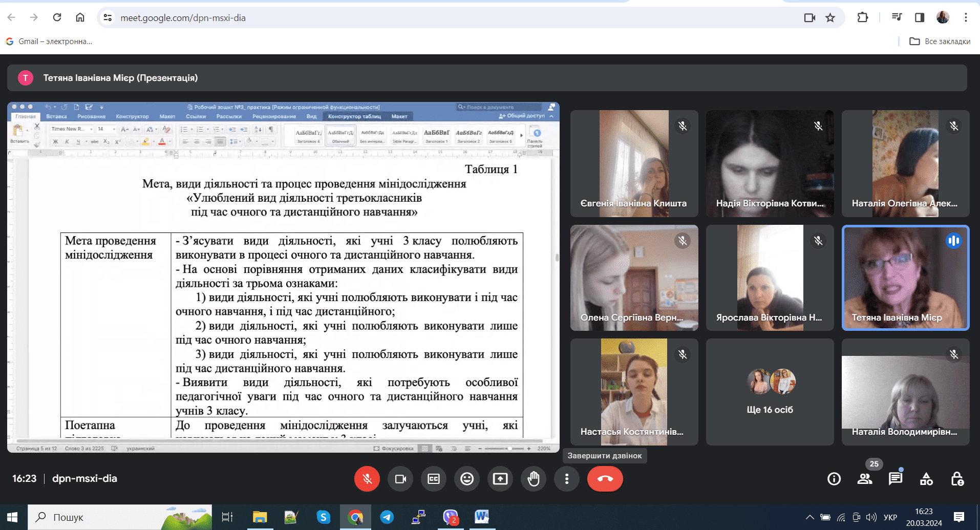Open the emoji reactions button
Screen dimensions: 980x530
click(467, 479)
